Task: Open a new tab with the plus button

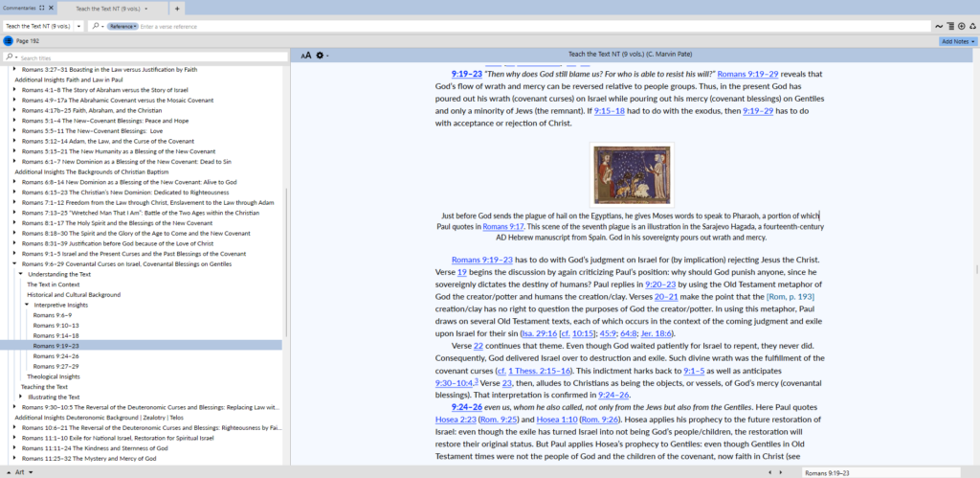Action: [177, 9]
